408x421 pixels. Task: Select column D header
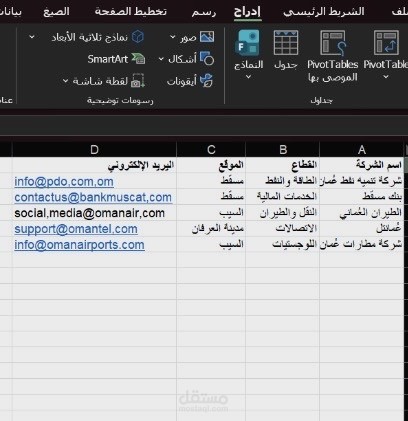pyautogui.click(x=94, y=150)
